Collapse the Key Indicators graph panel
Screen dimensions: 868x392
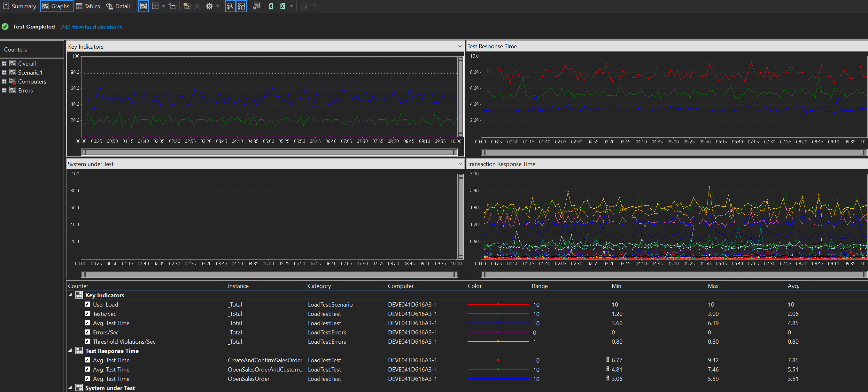[x=460, y=46]
